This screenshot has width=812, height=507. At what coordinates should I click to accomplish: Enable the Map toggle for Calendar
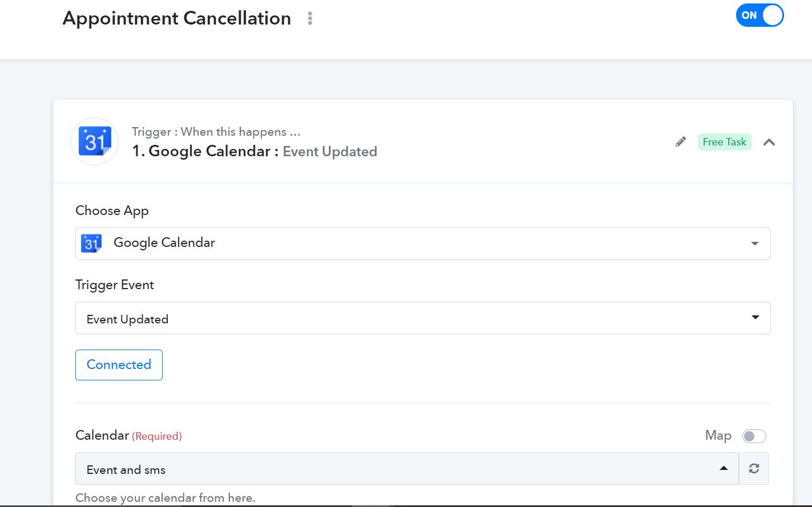coord(754,436)
